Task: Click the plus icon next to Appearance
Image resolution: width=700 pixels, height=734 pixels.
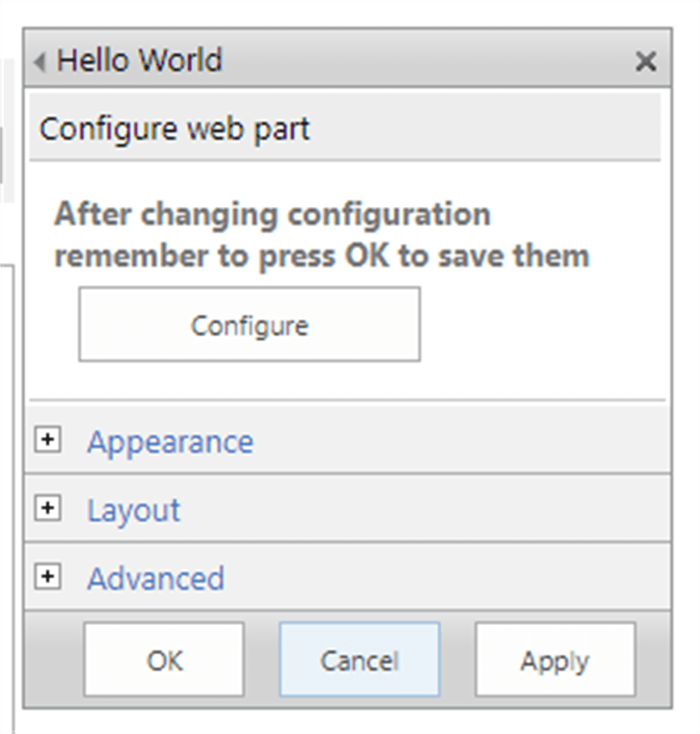Action: (x=48, y=440)
